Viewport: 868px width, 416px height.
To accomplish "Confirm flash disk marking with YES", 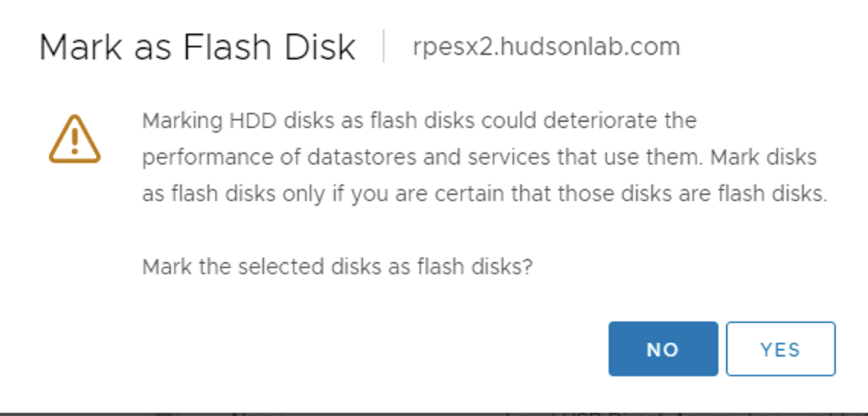I will (x=780, y=349).
